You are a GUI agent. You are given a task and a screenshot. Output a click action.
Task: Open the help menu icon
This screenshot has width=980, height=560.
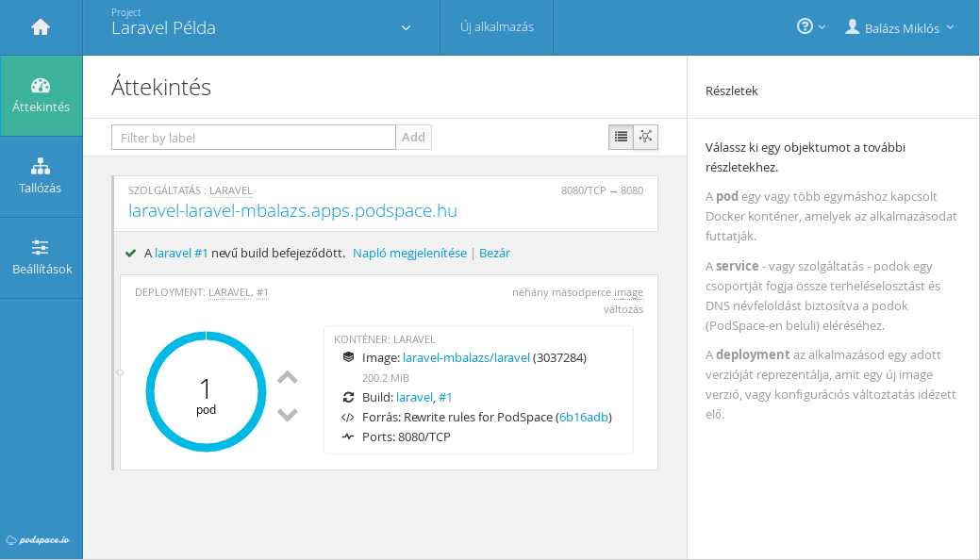[810, 27]
